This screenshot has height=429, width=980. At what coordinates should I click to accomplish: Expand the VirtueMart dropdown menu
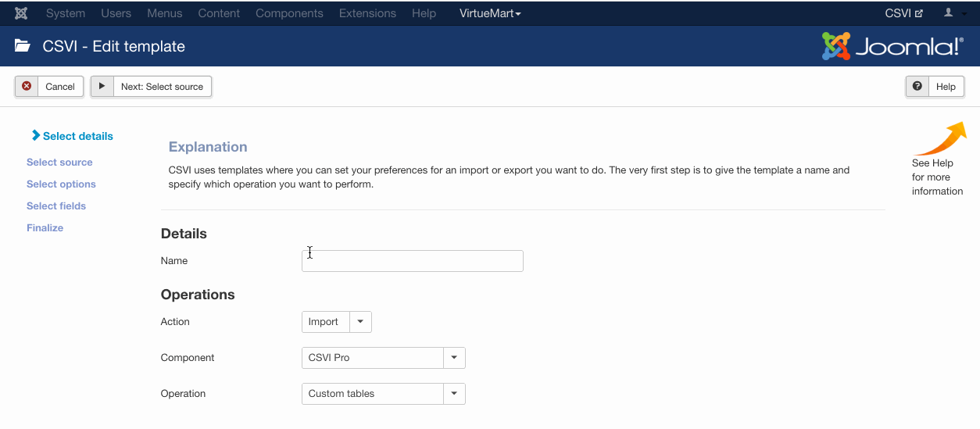pos(490,13)
